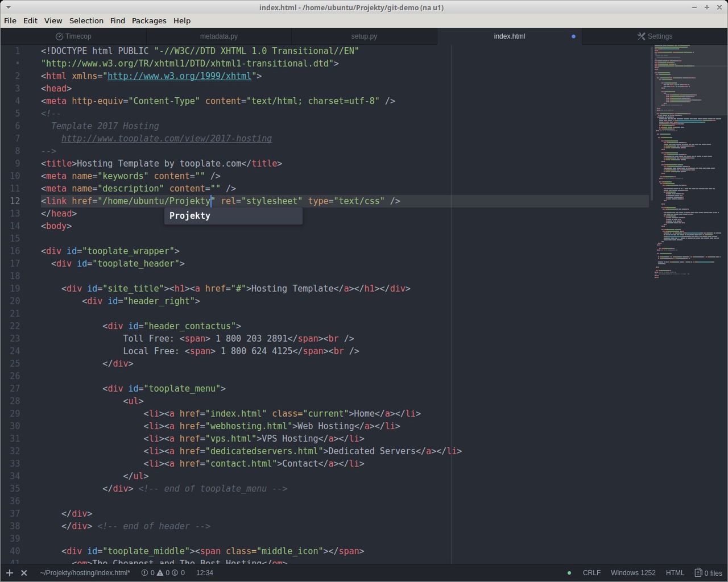The image size is (728, 582).
Task: Click the Settings tab tools icon
Action: [641, 36]
